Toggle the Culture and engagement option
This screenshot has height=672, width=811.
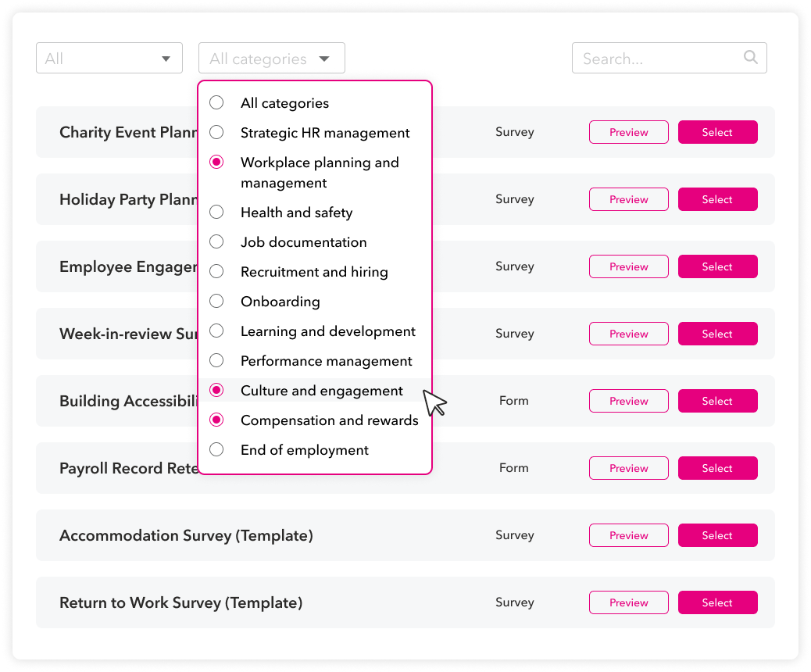pos(216,391)
